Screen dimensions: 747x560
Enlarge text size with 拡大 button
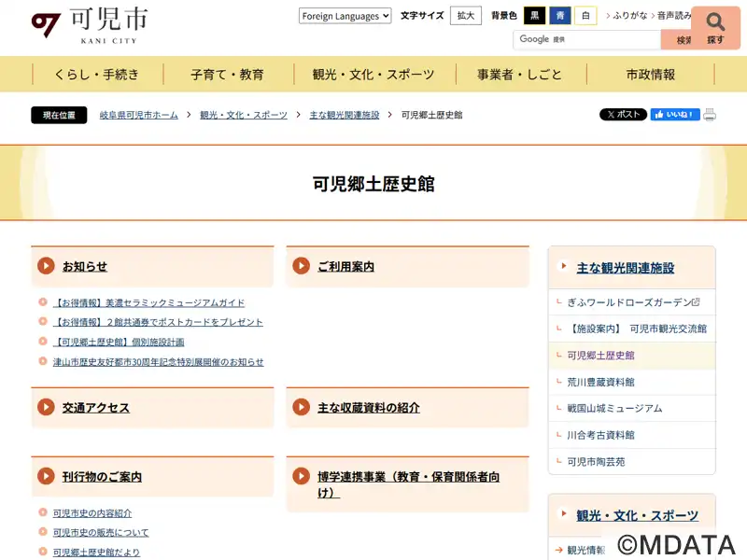(x=465, y=16)
